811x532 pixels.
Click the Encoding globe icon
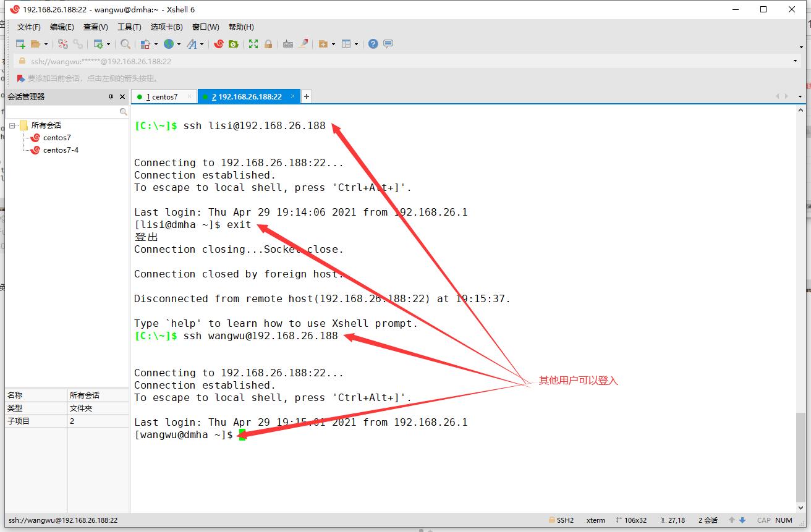[x=169, y=44]
